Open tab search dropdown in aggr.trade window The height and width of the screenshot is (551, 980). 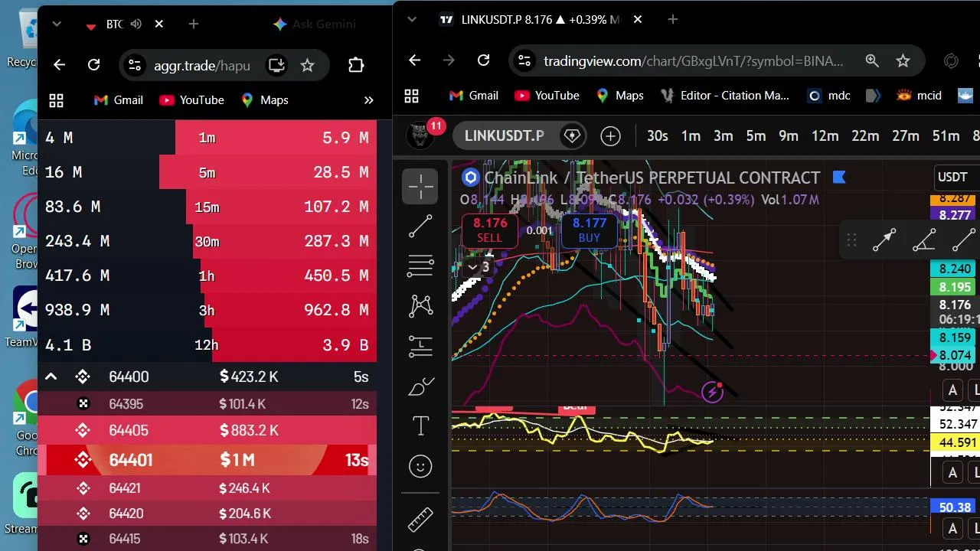(57, 24)
